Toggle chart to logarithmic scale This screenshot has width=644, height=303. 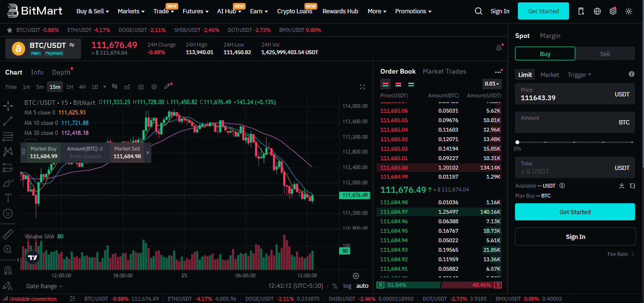click(347, 285)
